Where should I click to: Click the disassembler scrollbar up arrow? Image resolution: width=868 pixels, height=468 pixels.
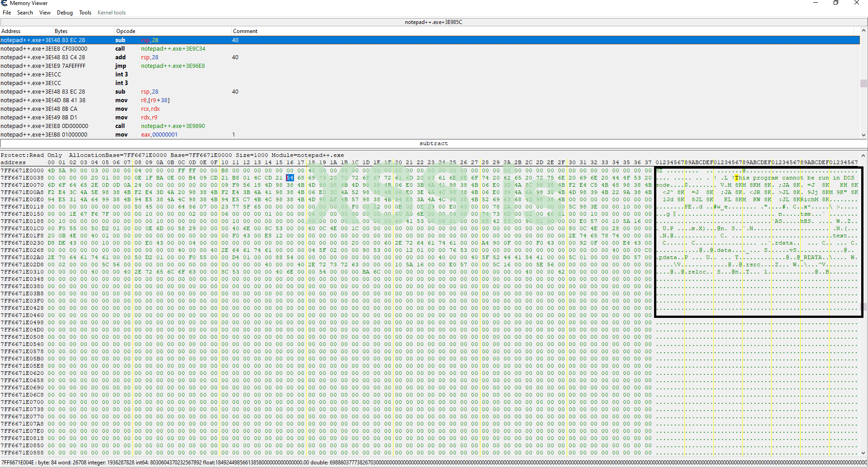click(x=863, y=31)
